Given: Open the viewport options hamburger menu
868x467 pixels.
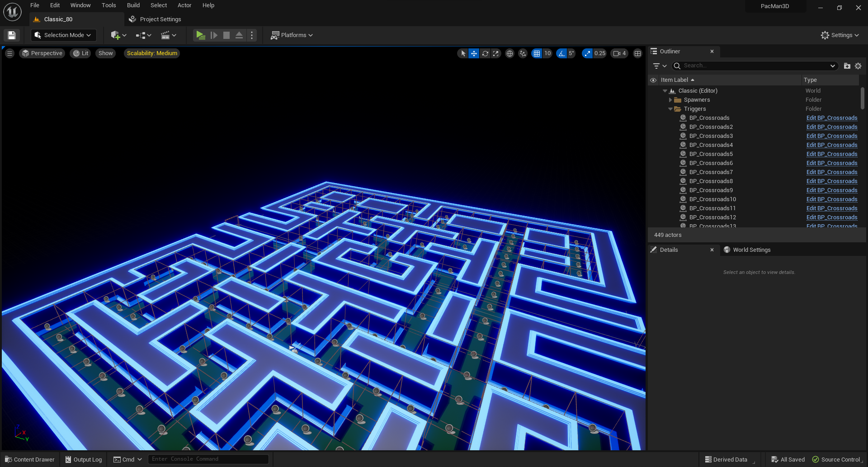Looking at the screenshot, I should [9, 53].
